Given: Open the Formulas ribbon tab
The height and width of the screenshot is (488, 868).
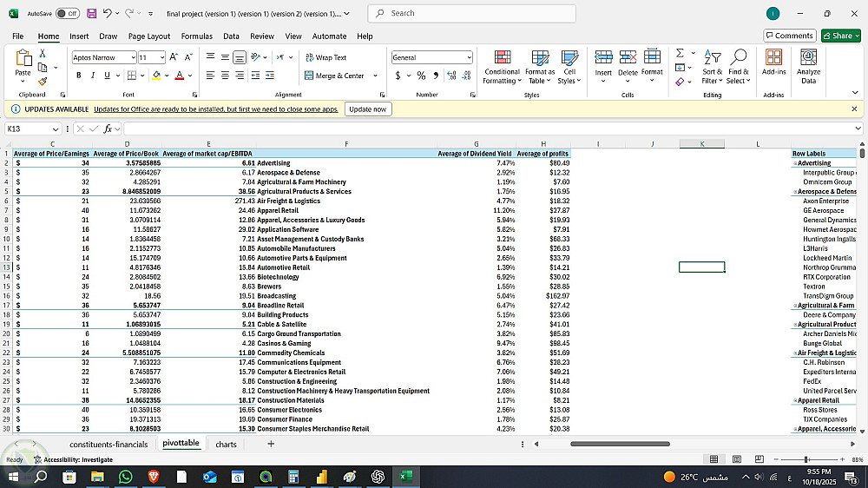Looking at the screenshot, I should pyautogui.click(x=196, y=36).
